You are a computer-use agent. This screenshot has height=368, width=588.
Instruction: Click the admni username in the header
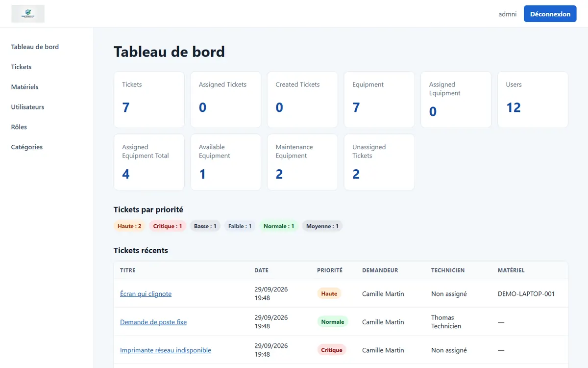[x=508, y=14]
